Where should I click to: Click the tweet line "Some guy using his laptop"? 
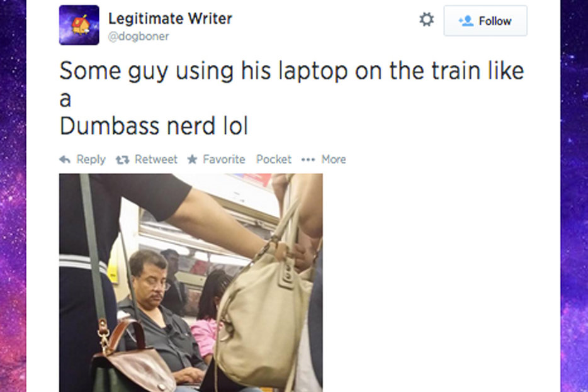203,71
